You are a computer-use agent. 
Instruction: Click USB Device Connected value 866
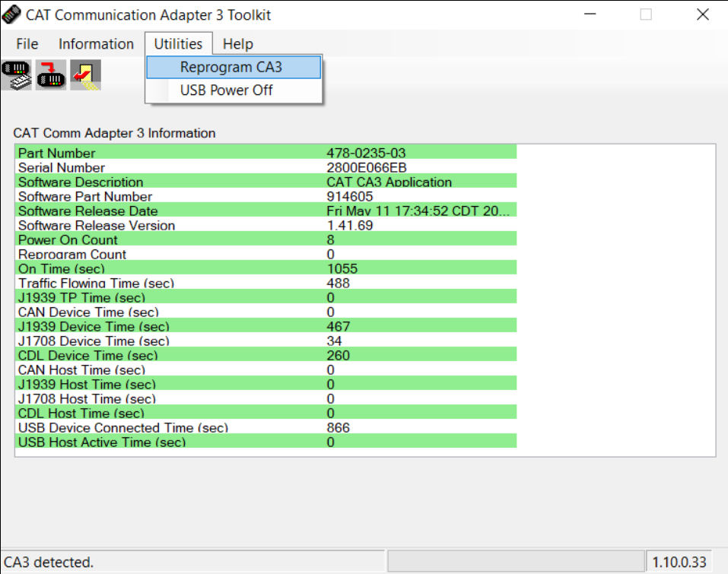point(338,428)
